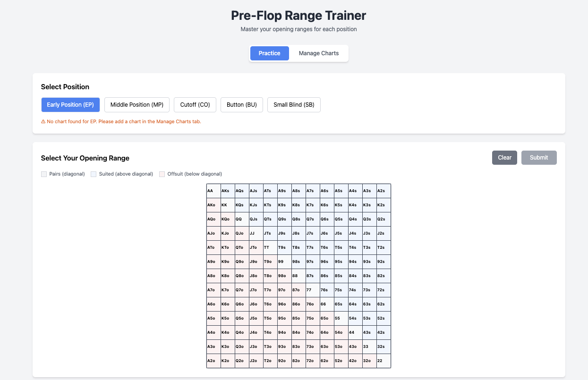
Task: Select the 98s hand cell
Action: (299, 262)
